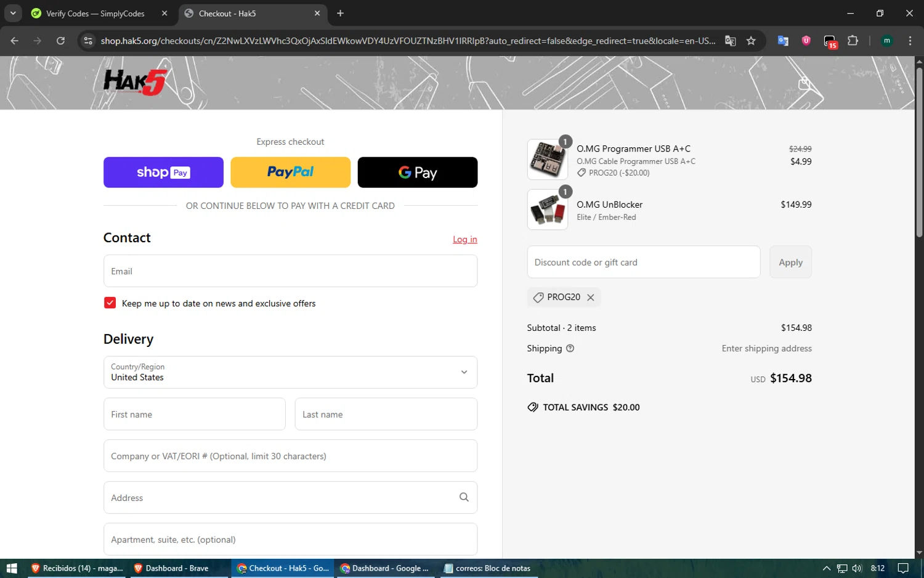Screen dimensions: 924x578
Task: Open Google Translate extension icon
Action: click(783, 41)
